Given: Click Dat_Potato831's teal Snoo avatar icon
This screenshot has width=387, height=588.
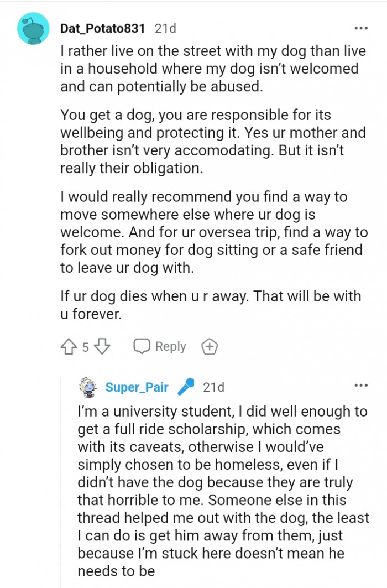Looking at the screenshot, I should tap(33, 27).
